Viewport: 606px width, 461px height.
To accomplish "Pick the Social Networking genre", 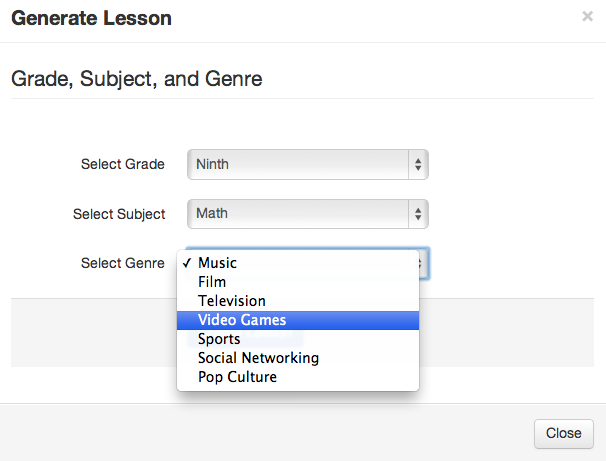I will pos(258,358).
